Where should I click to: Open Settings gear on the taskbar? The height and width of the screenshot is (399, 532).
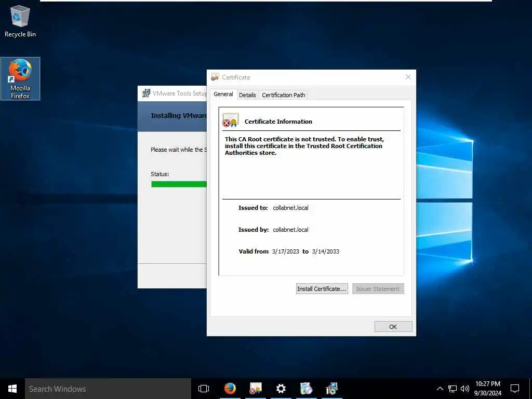[x=281, y=389]
